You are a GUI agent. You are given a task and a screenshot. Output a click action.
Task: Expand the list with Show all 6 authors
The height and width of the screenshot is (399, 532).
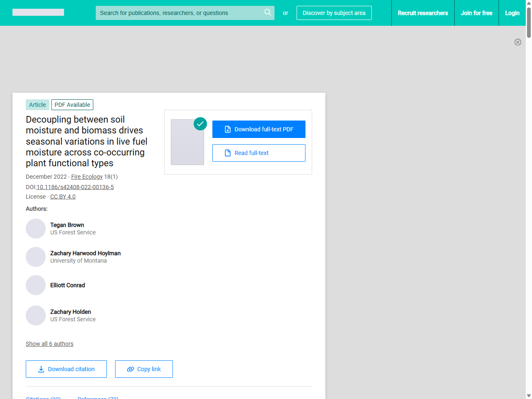tap(49, 344)
